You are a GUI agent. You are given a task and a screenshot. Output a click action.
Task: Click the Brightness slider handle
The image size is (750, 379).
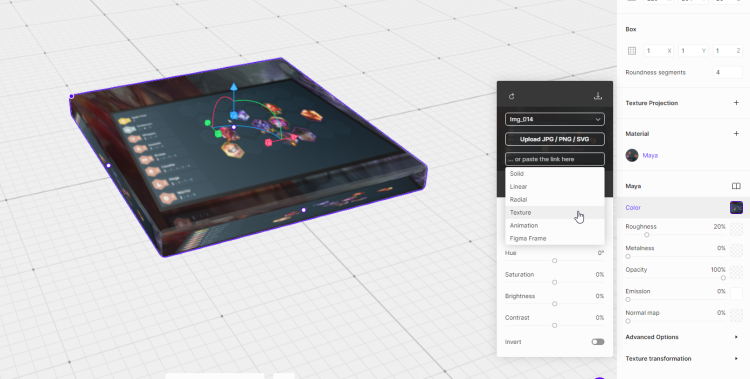click(x=554, y=304)
